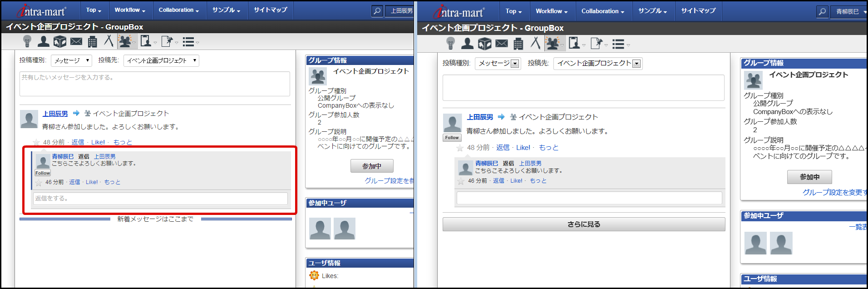Open the Collaboration menu in the right window
The height and width of the screenshot is (289, 868).
602,11
